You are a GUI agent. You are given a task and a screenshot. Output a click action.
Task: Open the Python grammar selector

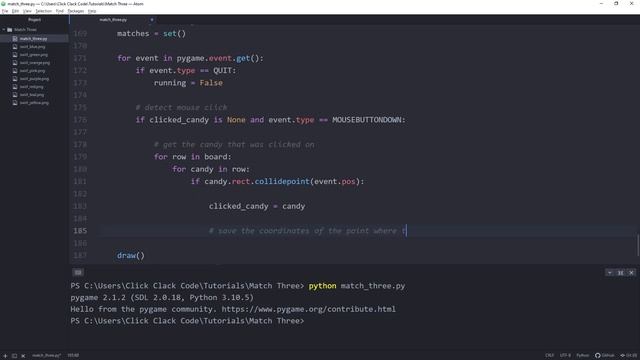click(x=582, y=356)
